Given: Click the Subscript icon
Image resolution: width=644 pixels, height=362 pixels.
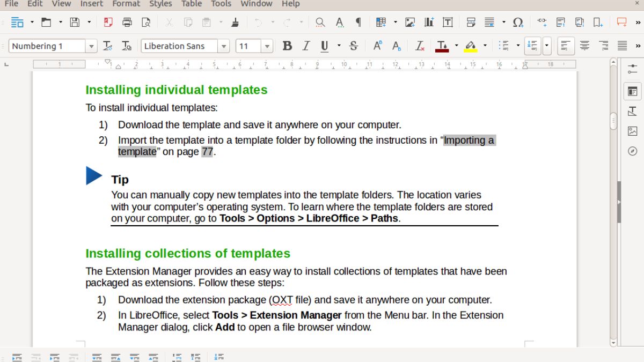Looking at the screenshot, I should (x=397, y=46).
